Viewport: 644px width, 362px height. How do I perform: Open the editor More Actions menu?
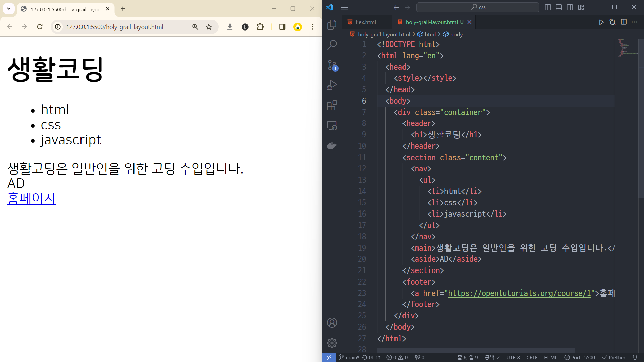[634, 22]
